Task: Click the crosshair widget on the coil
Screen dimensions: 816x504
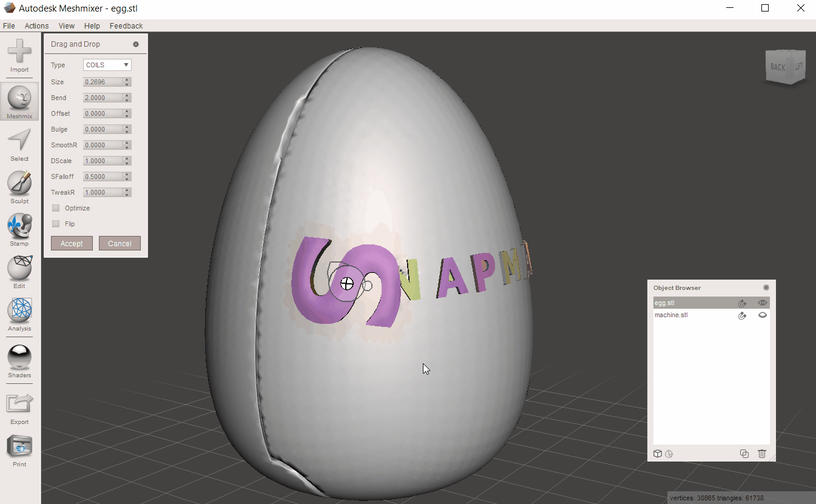Action: pos(347,283)
